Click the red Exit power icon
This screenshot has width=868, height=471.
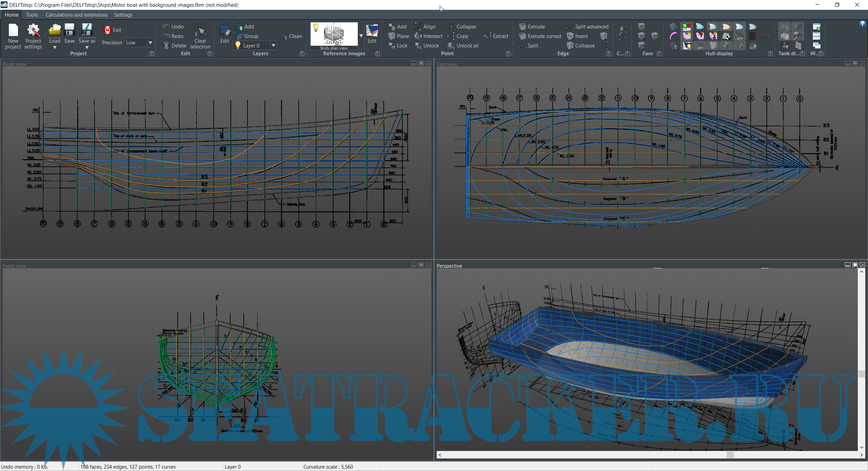(x=107, y=30)
